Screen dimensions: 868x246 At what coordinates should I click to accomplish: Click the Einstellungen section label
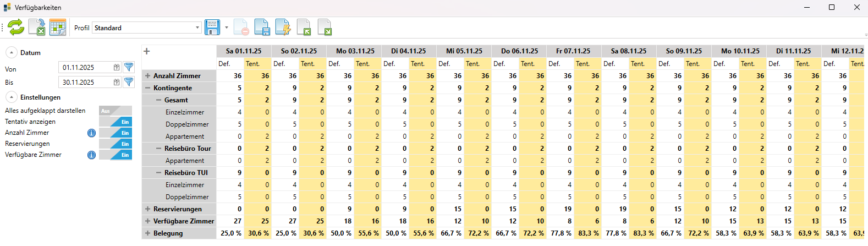tap(40, 97)
